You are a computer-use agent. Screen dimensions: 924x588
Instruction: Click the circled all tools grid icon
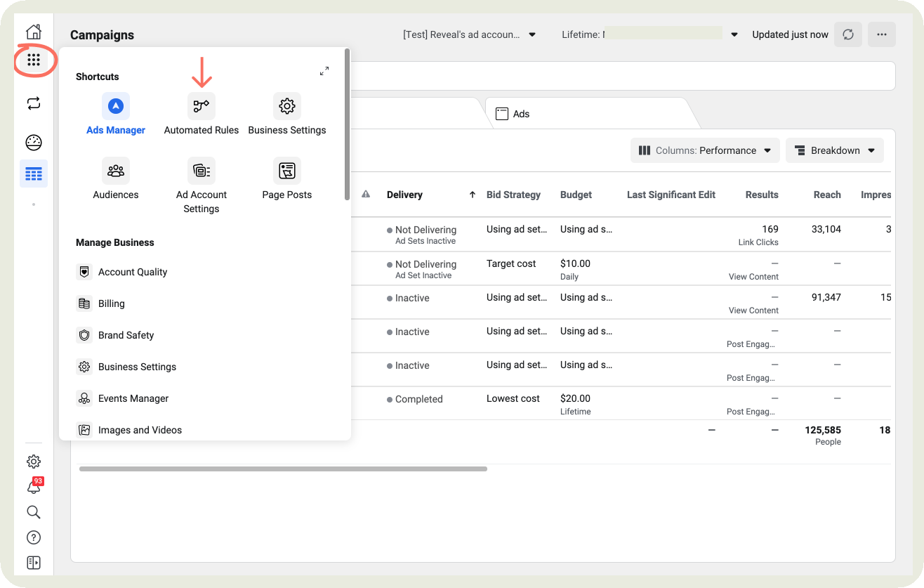coord(33,60)
